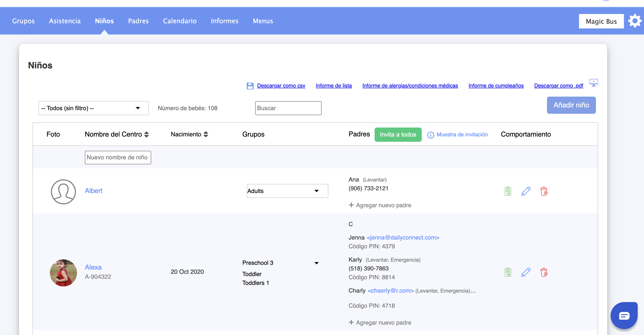Viewport: 644px width, 335px height.
Task: Edit Alexa with the pencil icon
Action: (x=526, y=272)
